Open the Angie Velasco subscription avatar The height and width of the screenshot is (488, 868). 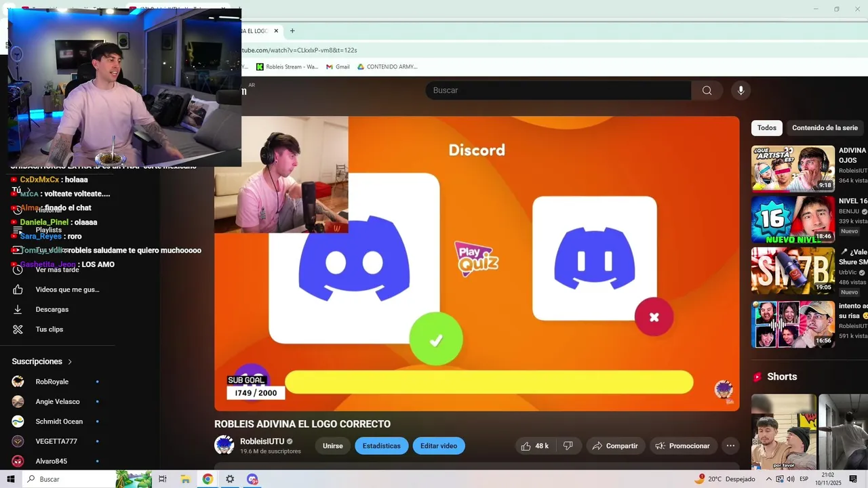pos(18,401)
